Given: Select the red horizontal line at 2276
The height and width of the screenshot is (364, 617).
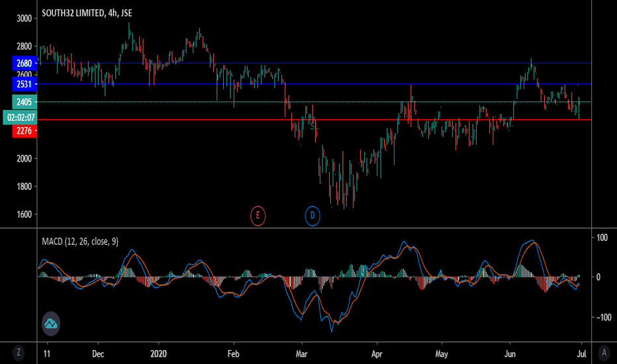Looking at the screenshot, I should (x=314, y=120).
